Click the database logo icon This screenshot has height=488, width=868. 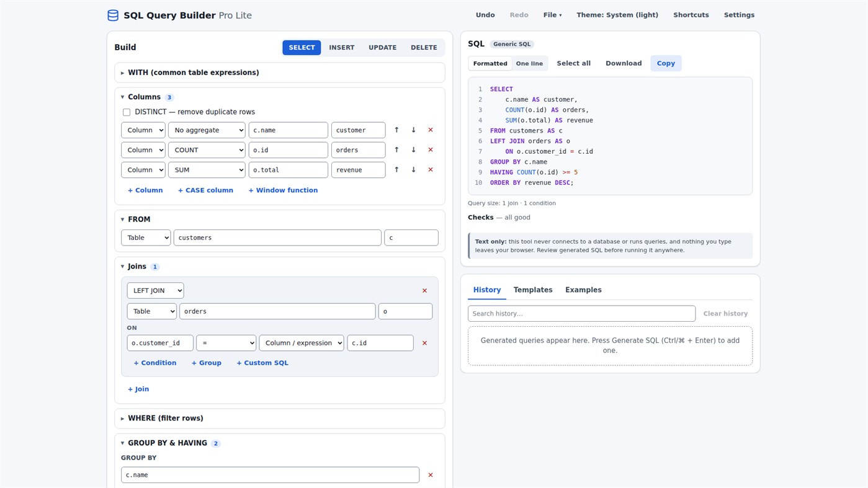(113, 16)
